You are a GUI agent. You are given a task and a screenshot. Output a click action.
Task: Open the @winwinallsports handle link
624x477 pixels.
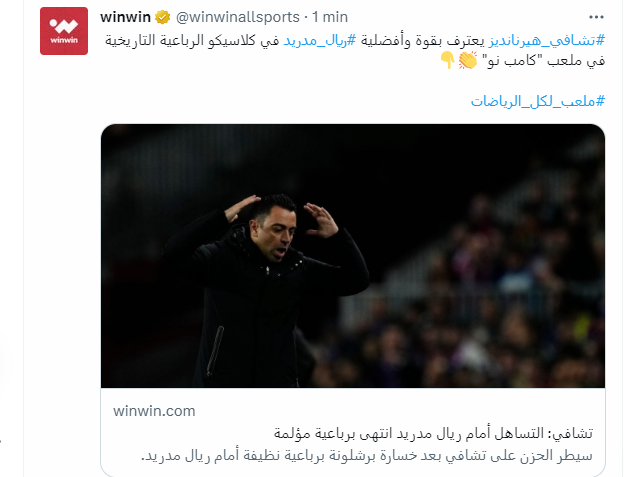coord(238,17)
